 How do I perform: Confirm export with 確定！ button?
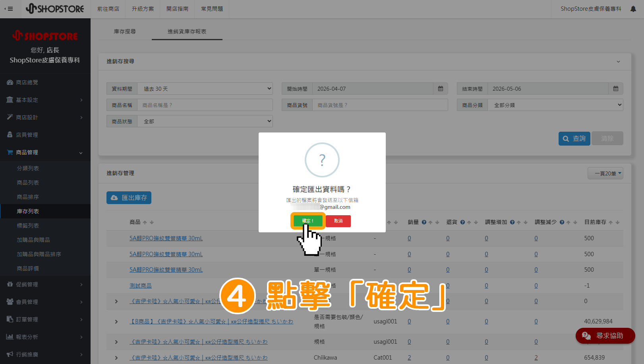[x=308, y=221]
